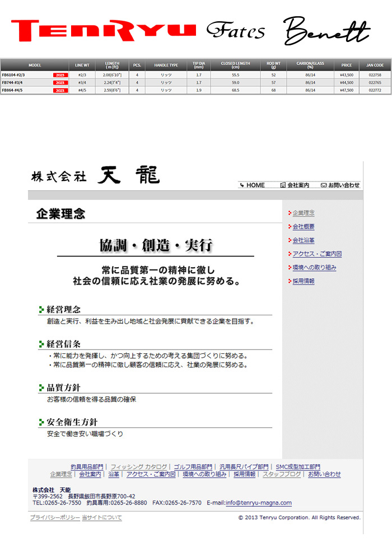
Task: Click the PRICE column header
Action: pyautogui.click(x=346, y=66)
